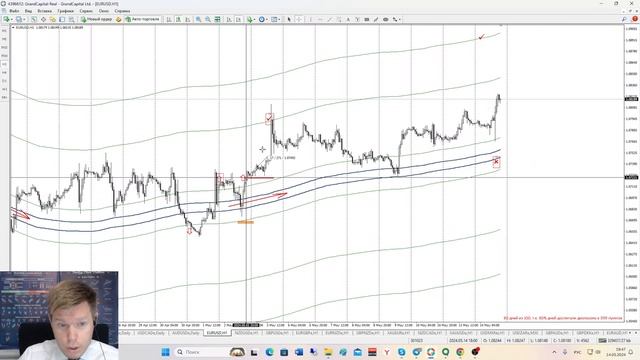Select the Horizontal Line tool
This screenshot has width=640, height=360.
point(320,19)
